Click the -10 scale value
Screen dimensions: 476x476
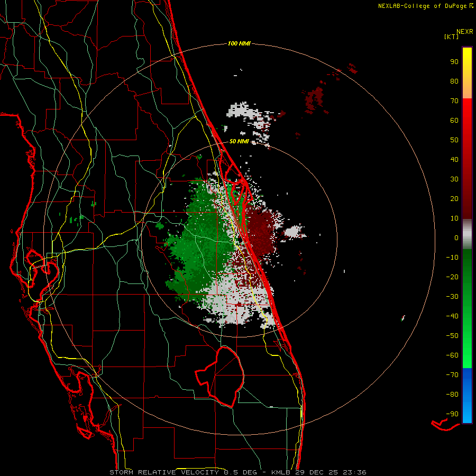click(452, 258)
